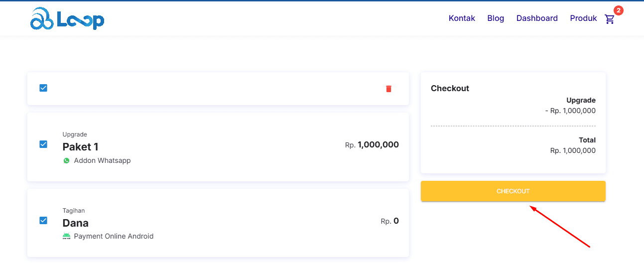This screenshot has height=266, width=644.
Task: Click the Paket 1 item title
Action: tap(80, 147)
